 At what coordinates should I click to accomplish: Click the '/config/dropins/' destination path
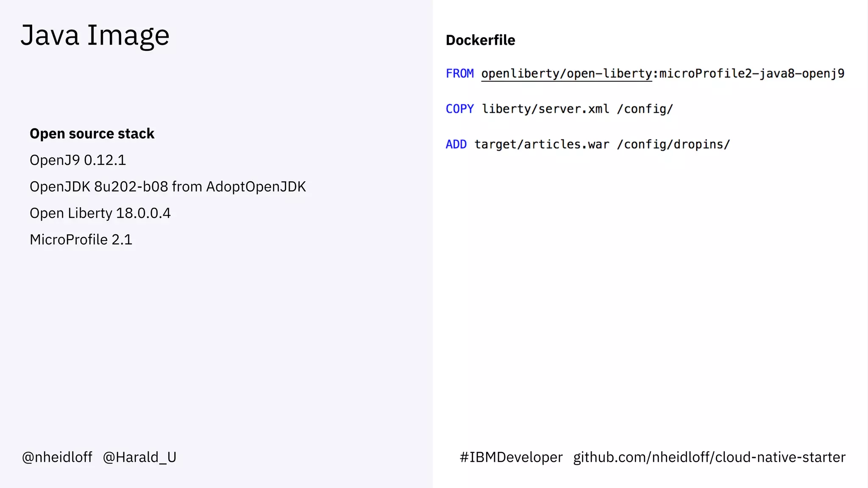click(x=673, y=145)
